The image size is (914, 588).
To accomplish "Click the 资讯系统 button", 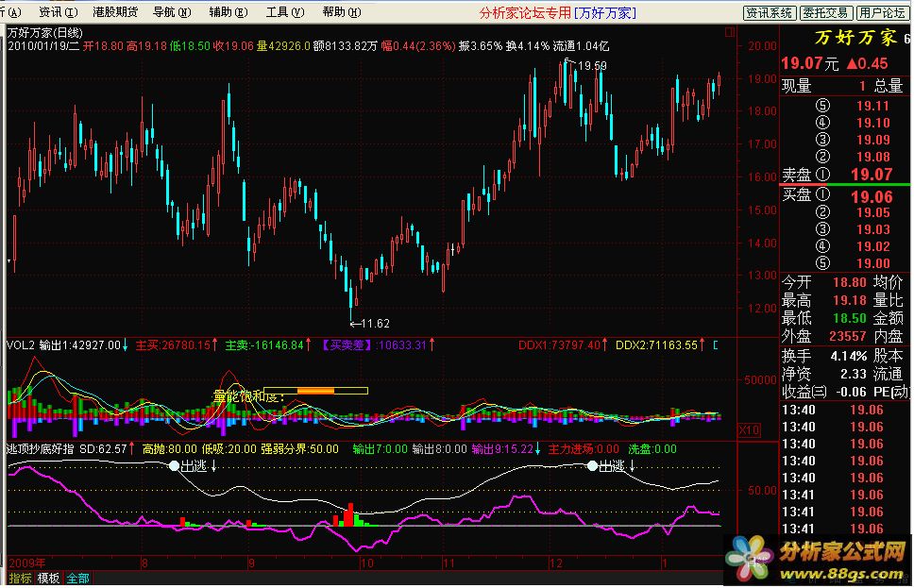I will [769, 13].
